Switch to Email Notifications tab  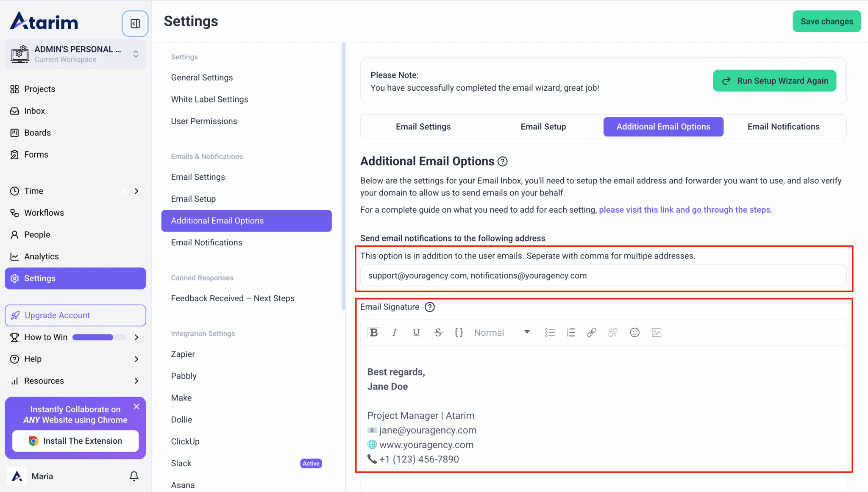click(783, 127)
